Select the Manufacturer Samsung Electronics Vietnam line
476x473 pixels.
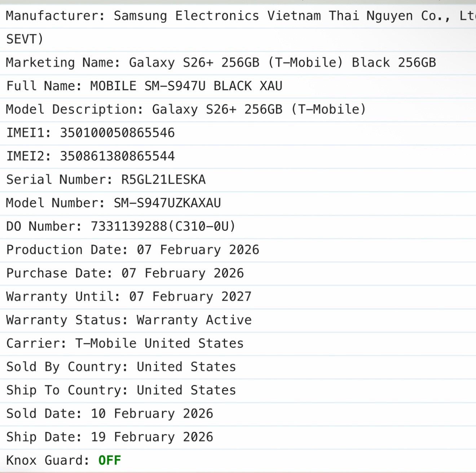(x=238, y=16)
